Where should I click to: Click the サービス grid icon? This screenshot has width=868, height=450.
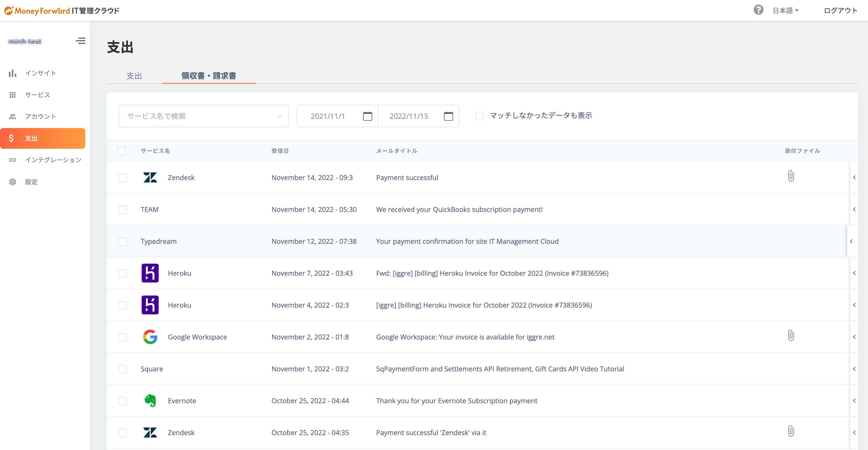[x=13, y=95]
